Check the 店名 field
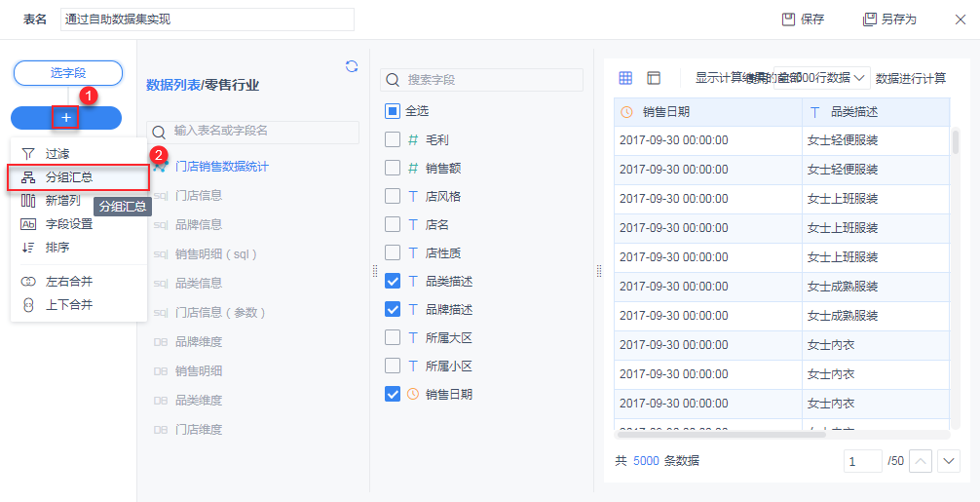This screenshot has width=980, height=502. click(393, 224)
